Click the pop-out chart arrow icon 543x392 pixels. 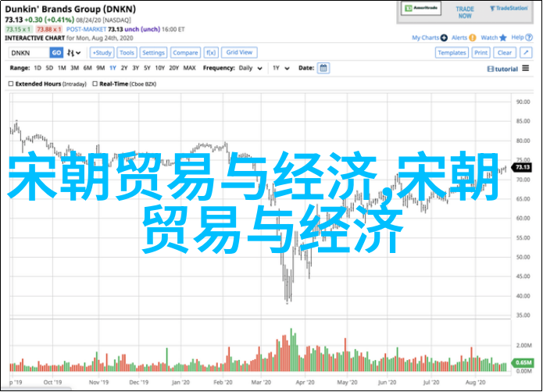click(x=526, y=52)
